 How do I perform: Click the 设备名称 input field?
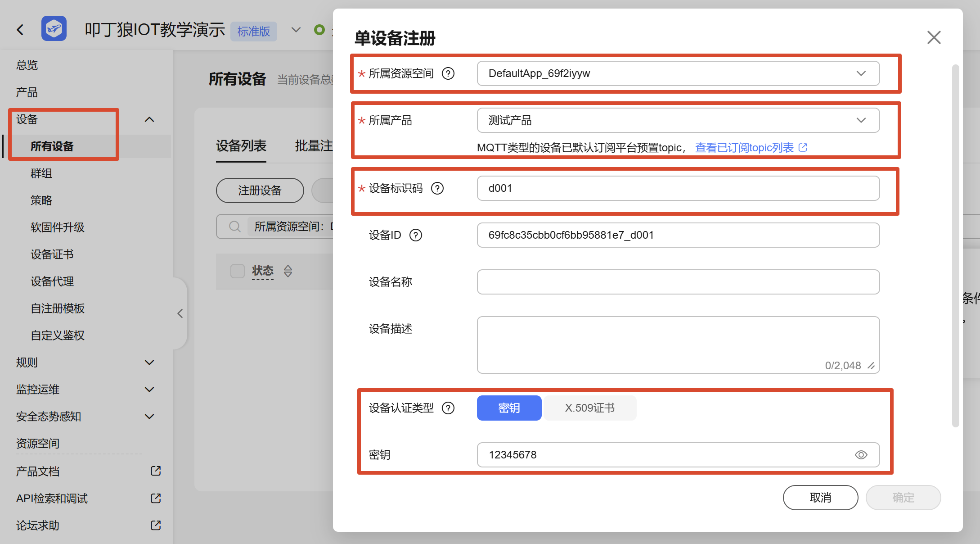pyautogui.click(x=679, y=282)
